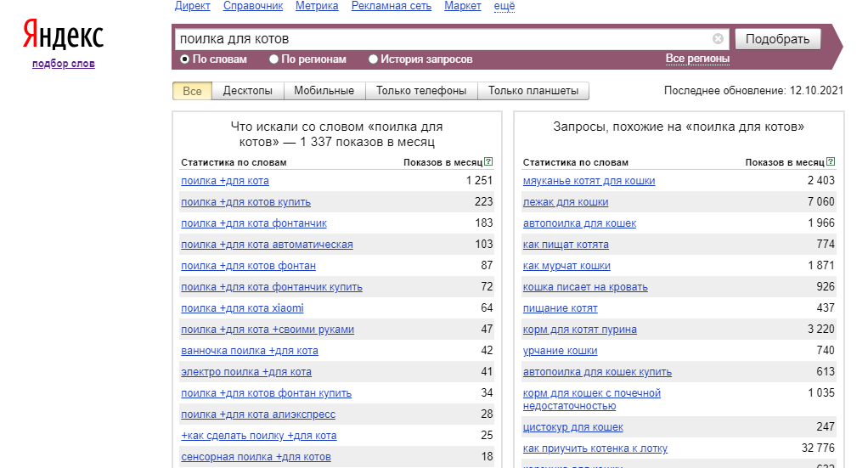The width and height of the screenshot is (868, 468).
Task: Open similar query 'урчание кошки'
Action: [x=561, y=351]
